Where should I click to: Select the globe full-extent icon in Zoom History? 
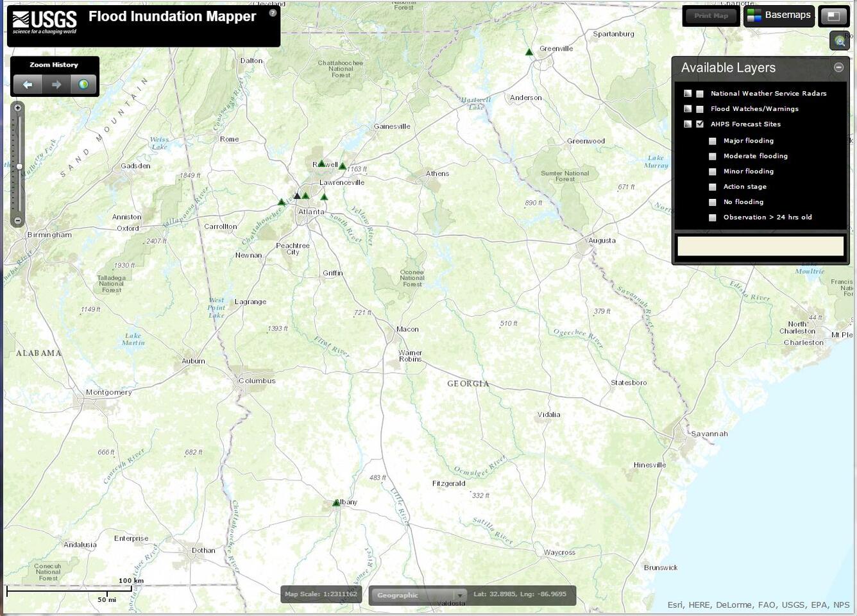83,84
